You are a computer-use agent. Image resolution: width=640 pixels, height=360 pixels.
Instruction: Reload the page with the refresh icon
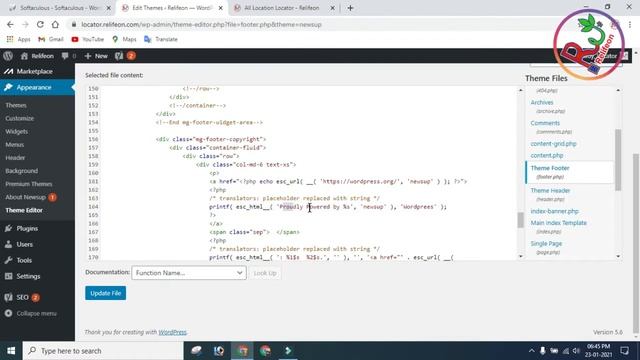click(40, 24)
